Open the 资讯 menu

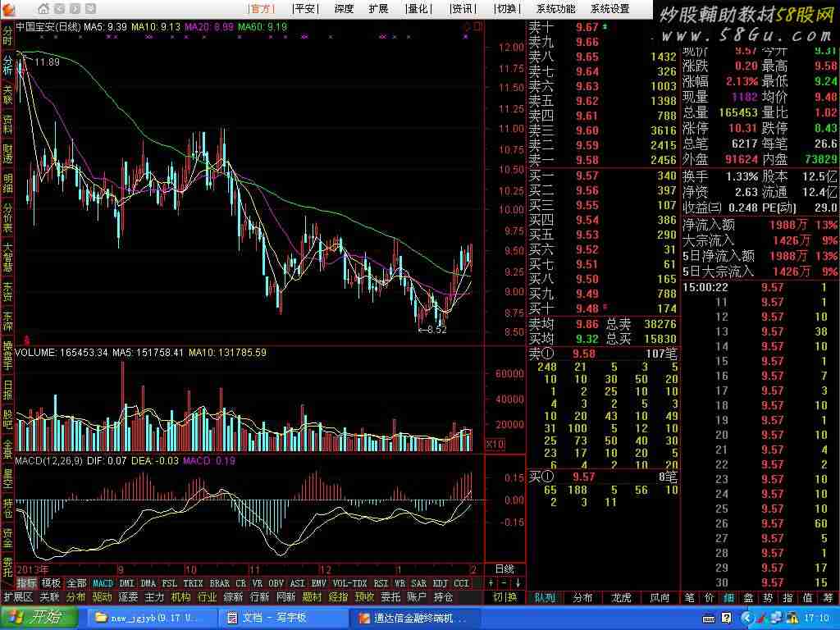[x=463, y=8]
